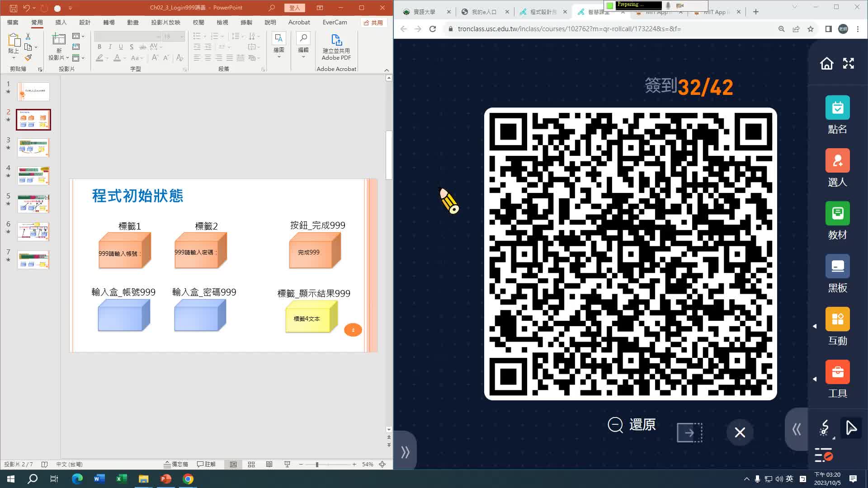Toggle the 註解 comments pane
868x488 pixels.
(x=207, y=464)
